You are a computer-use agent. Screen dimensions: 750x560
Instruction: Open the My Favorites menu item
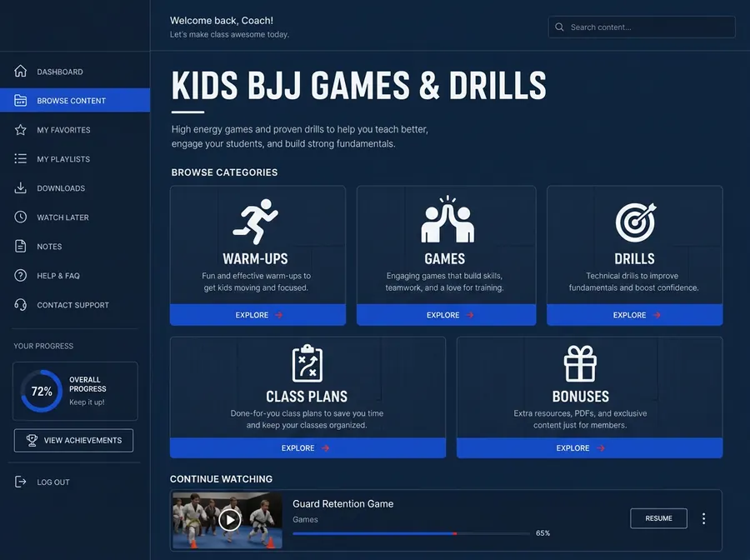click(75, 130)
